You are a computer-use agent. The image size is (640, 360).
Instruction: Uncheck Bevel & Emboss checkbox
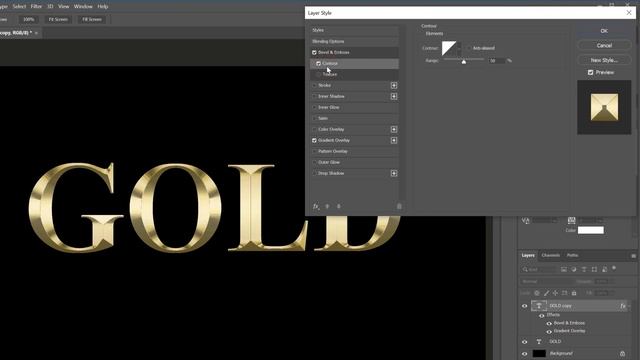(314, 53)
